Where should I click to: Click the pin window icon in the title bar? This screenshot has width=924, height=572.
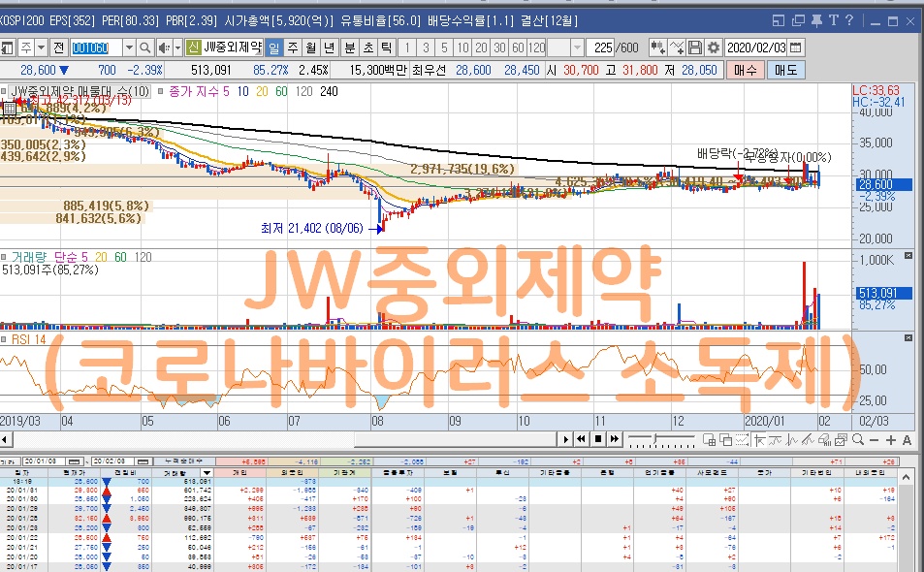click(x=816, y=21)
